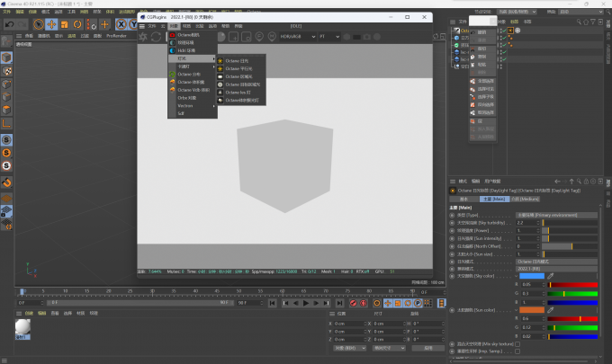Select Octane area light in submenu

[241, 76]
